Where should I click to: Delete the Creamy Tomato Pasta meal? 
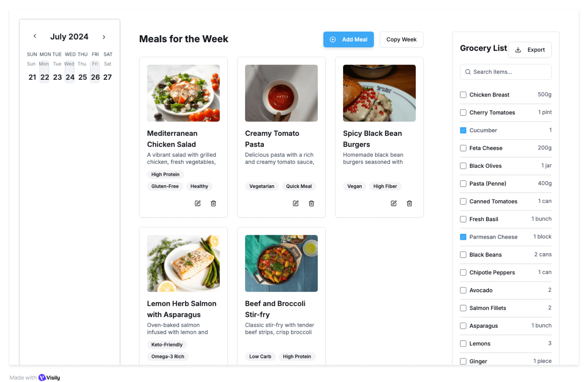(x=311, y=203)
